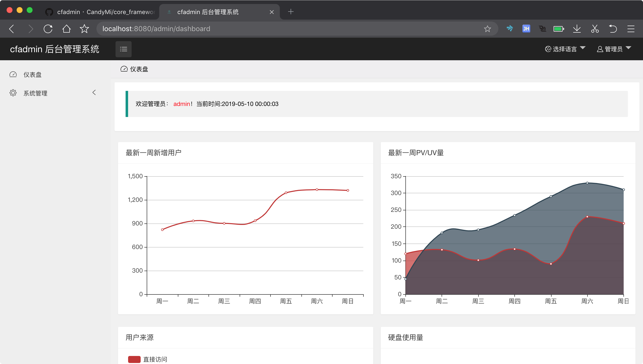Click the sidebar collapse list icon
Screen dimensions: 643x364
123,49
